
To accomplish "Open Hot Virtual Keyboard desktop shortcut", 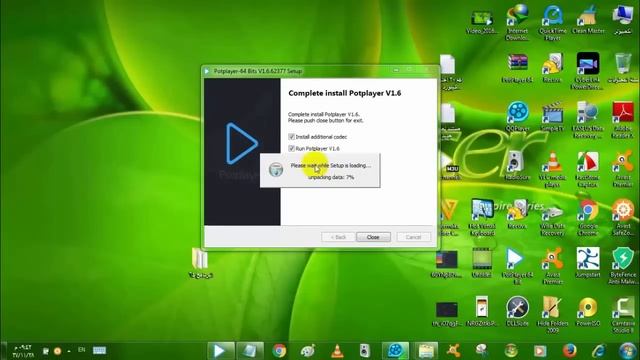I will (x=482, y=218).
